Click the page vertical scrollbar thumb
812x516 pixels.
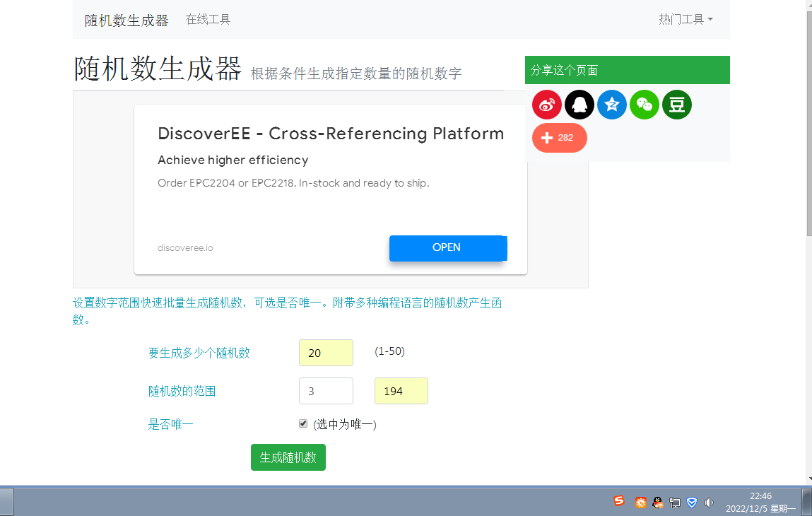[x=809, y=124]
